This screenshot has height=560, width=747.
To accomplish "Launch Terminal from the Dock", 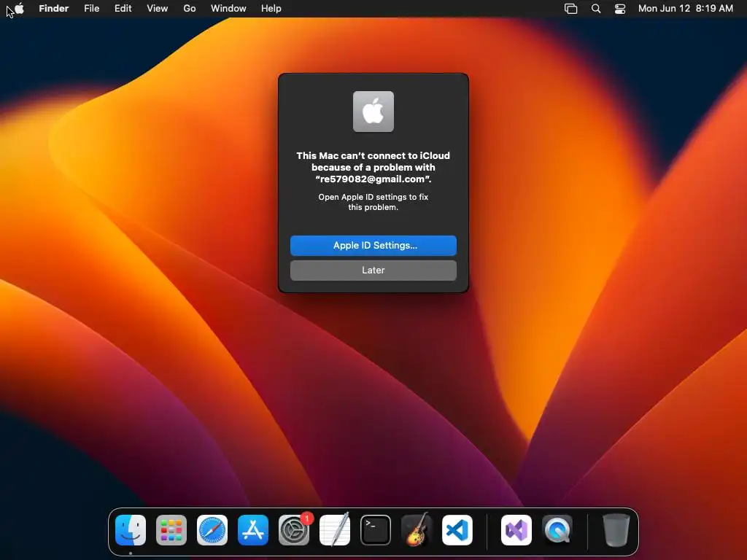I will pyautogui.click(x=376, y=530).
